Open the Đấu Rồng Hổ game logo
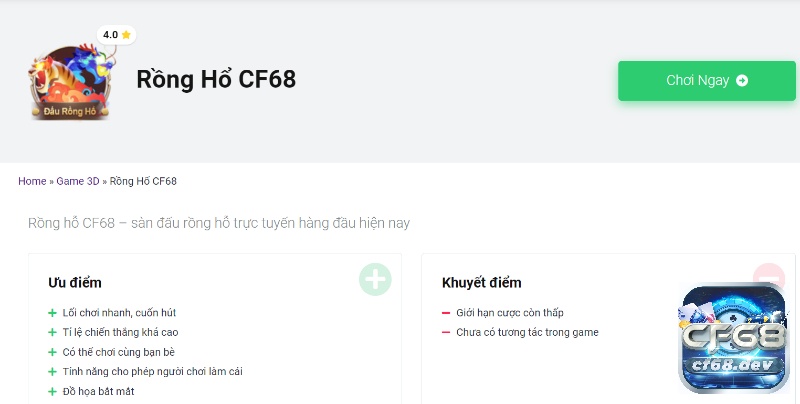 [x=70, y=82]
